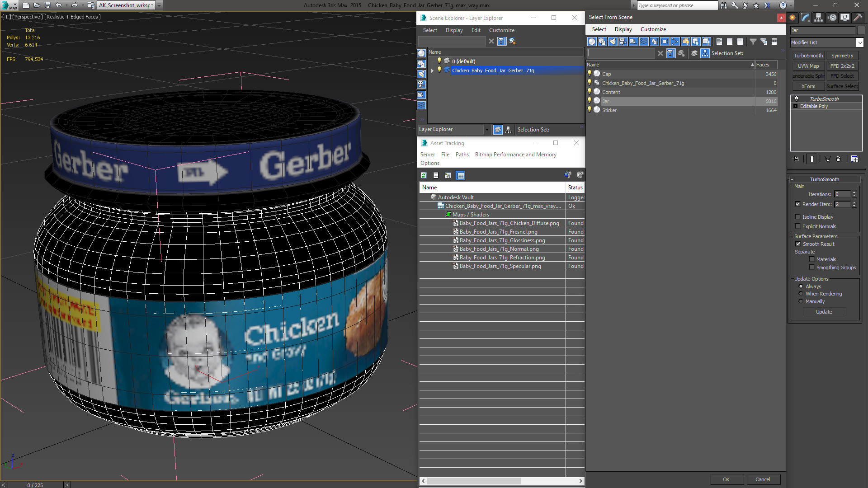Enable Separate by Smoothing Groups checkbox
This screenshot has width=868, height=488.
click(x=811, y=267)
